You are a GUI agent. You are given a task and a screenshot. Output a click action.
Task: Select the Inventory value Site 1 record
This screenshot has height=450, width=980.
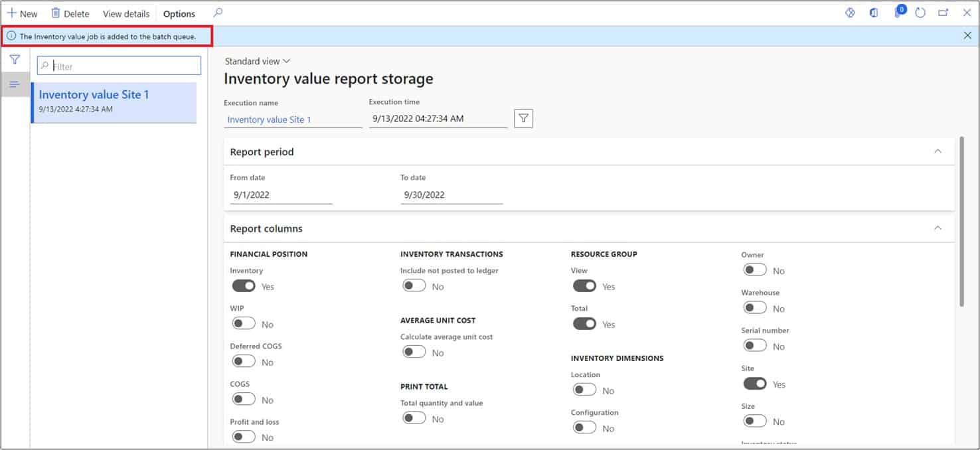(x=114, y=101)
